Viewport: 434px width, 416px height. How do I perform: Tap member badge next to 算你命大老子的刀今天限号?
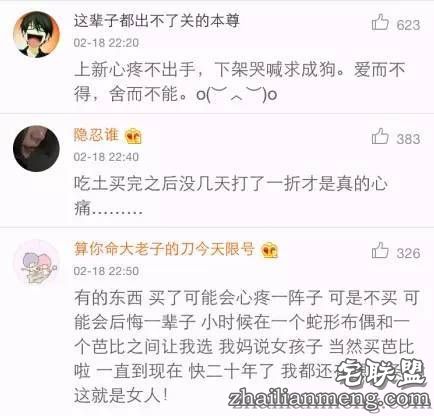tap(270, 251)
